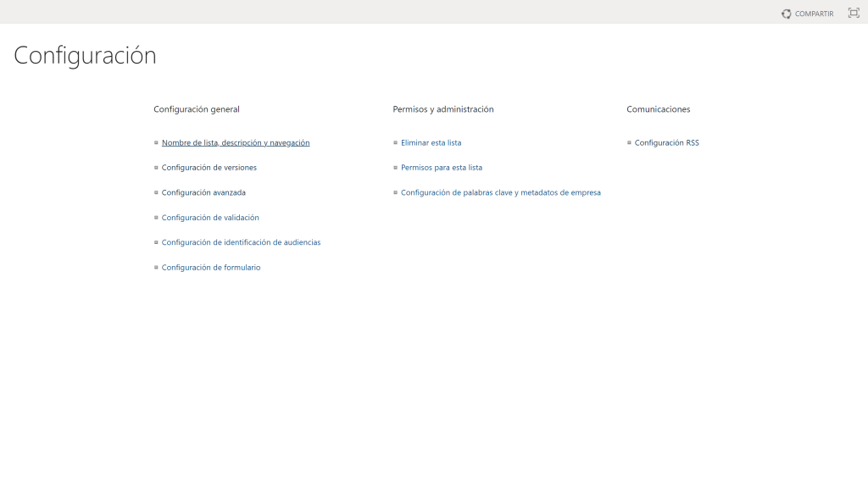Image resolution: width=868 pixels, height=488 pixels.
Task: Click the bullet icon beside Eliminar esta lista
Action: point(395,142)
